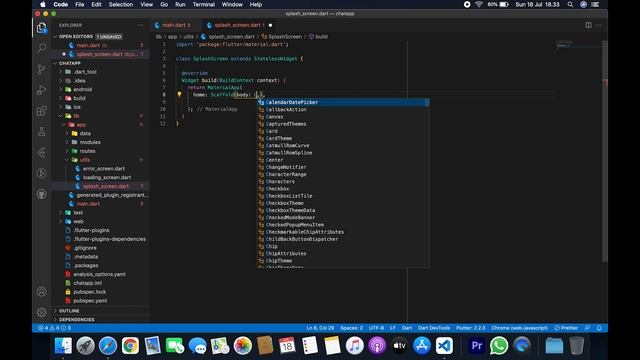Open the File menu
This screenshot has width=640, height=360.
(80, 4)
